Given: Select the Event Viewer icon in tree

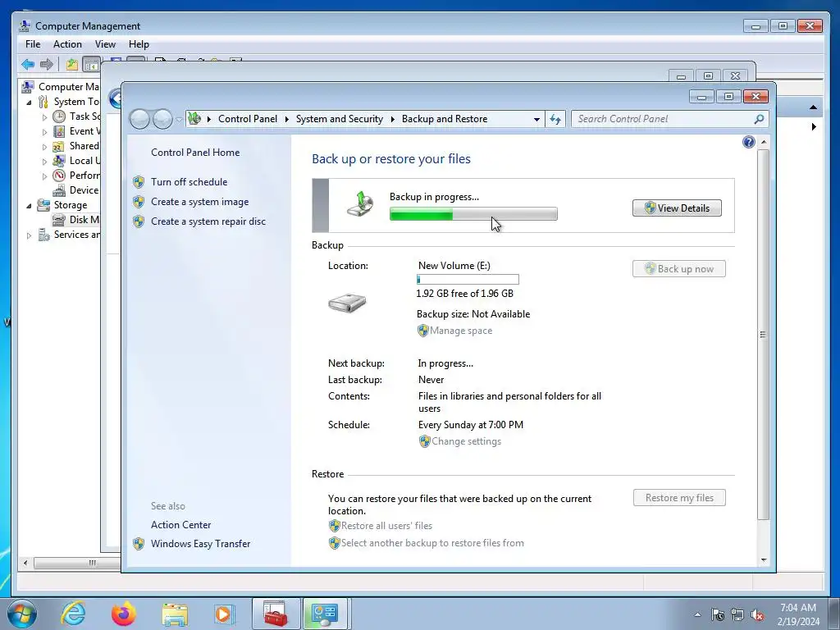Looking at the screenshot, I should (x=59, y=131).
